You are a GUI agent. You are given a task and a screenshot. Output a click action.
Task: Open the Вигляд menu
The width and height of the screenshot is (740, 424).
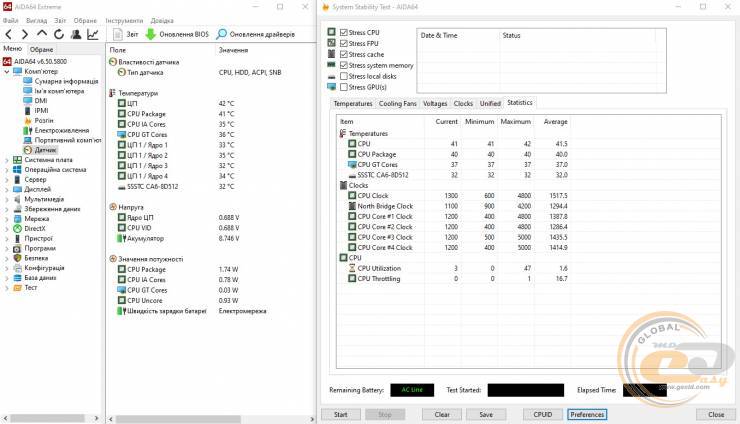(x=36, y=21)
